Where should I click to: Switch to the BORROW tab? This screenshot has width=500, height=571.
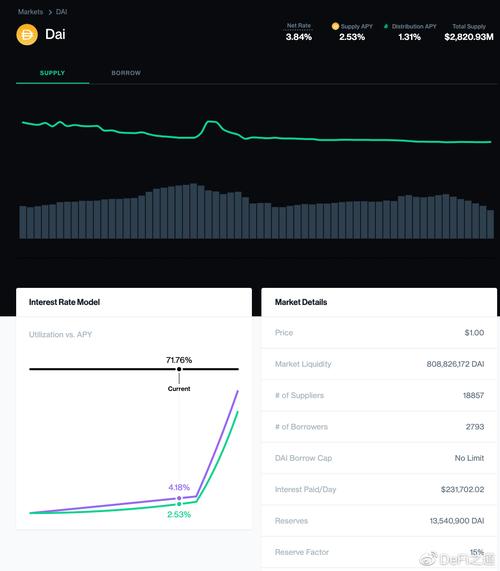126,73
